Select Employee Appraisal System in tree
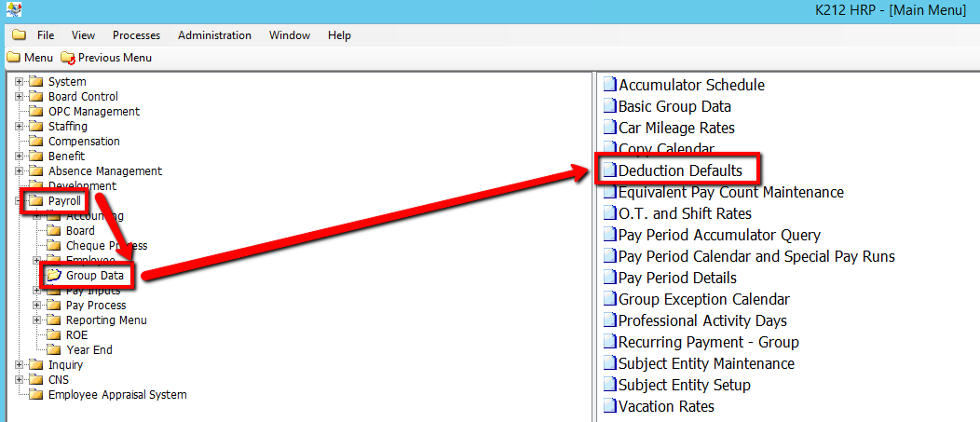The image size is (980, 422). pyautogui.click(x=117, y=395)
